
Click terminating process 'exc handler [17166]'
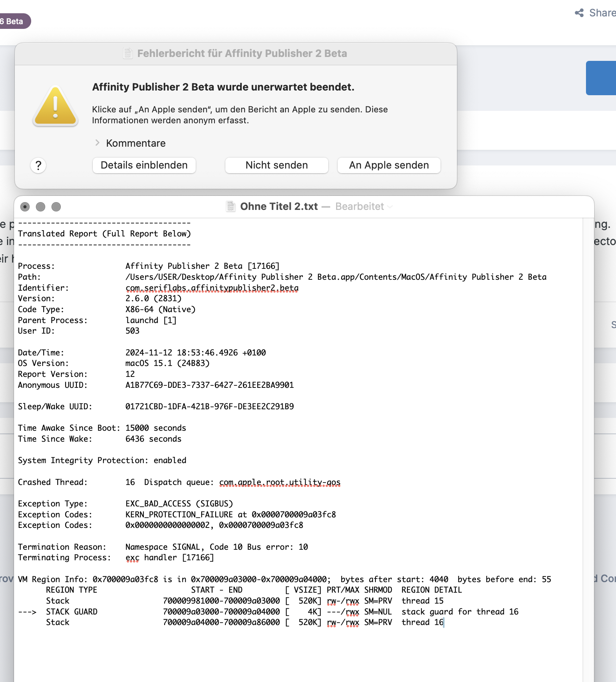(x=170, y=557)
